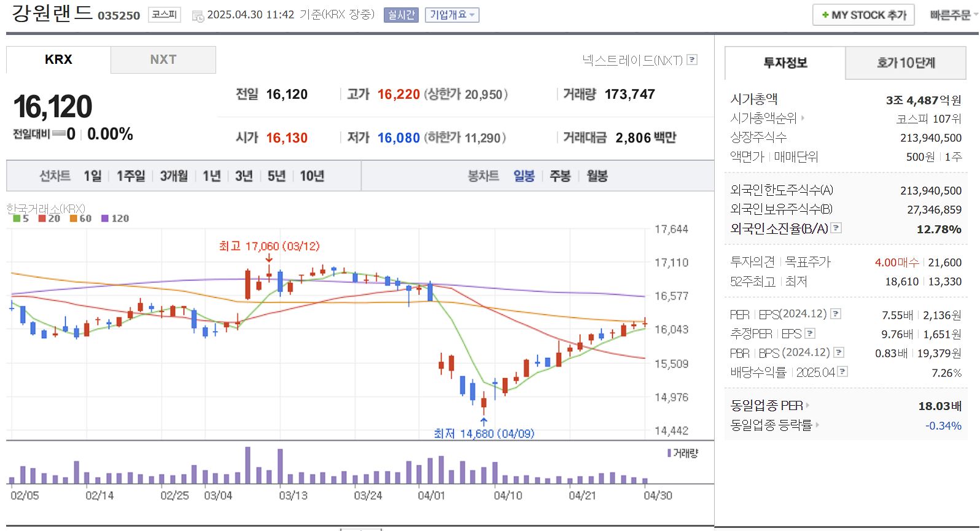Click the 52주최고 label
The height and width of the screenshot is (531, 980).
click(752, 282)
